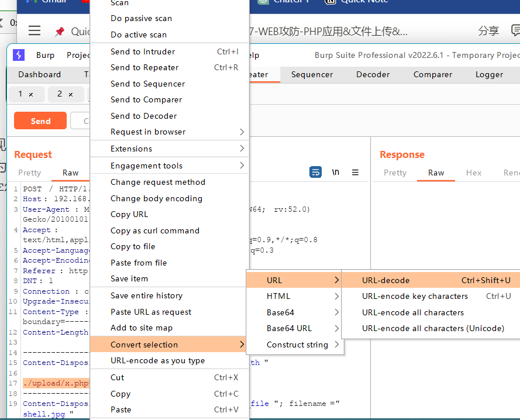Click the shell.jpg filename in request
The height and width of the screenshot is (420, 520).
pyautogui.click(x=44, y=414)
